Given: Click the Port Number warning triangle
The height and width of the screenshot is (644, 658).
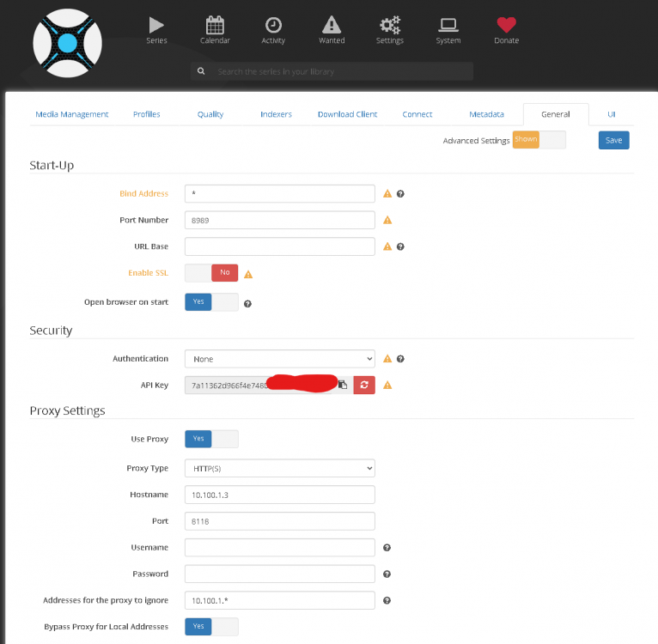Looking at the screenshot, I should tap(387, 221).
